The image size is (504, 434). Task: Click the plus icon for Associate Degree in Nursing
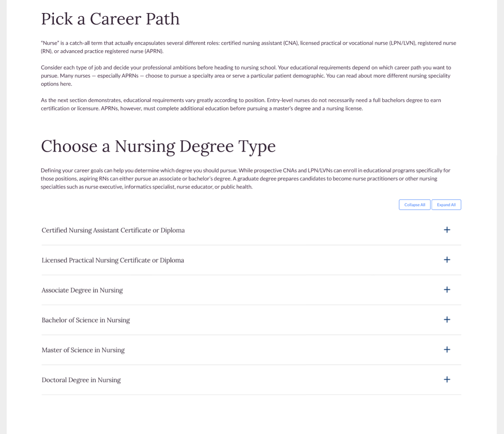[x=447, y=289]
